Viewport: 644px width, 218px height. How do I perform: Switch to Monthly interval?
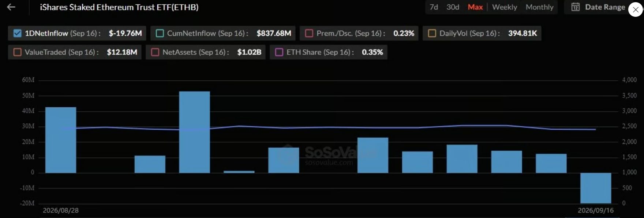point(540,7)
